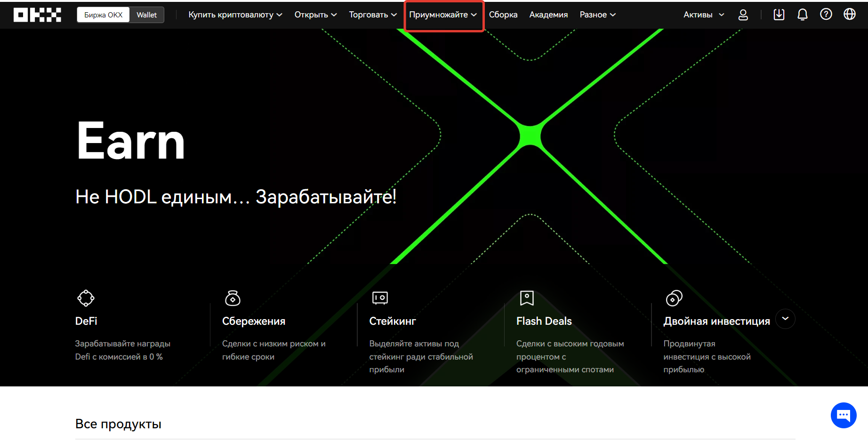Open the support chat bubble
Screen dimensions: 868x441
coord(844,415)
